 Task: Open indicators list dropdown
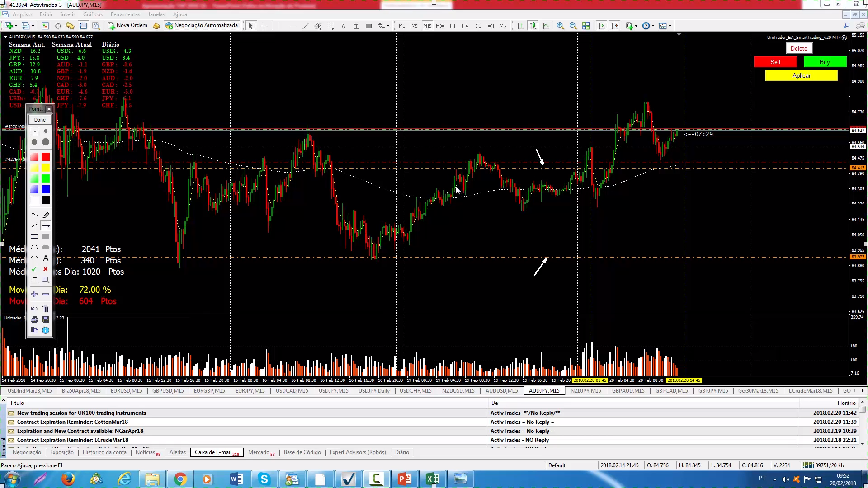click(636, 26)
